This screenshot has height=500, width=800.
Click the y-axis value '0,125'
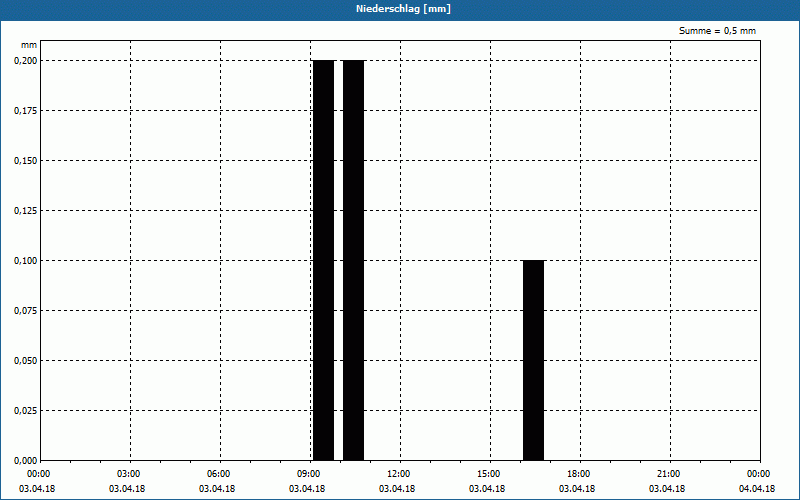26,211
